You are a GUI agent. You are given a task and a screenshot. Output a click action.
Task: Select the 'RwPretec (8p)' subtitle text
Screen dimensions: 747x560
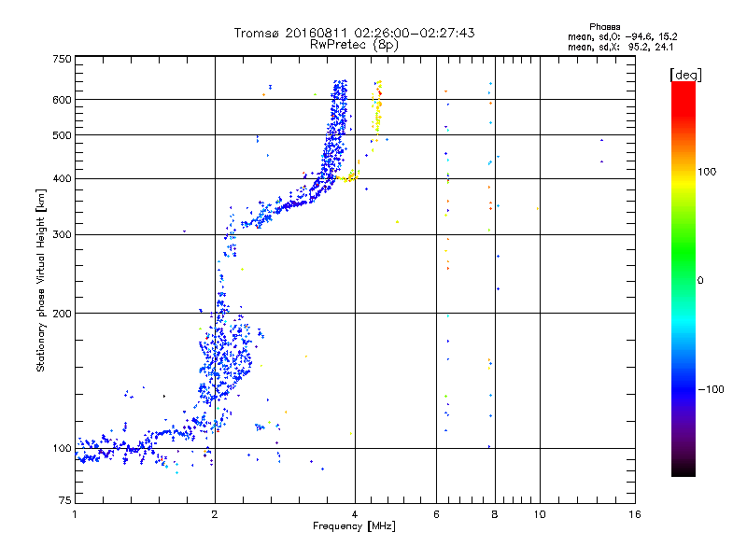tap(354, 45)
